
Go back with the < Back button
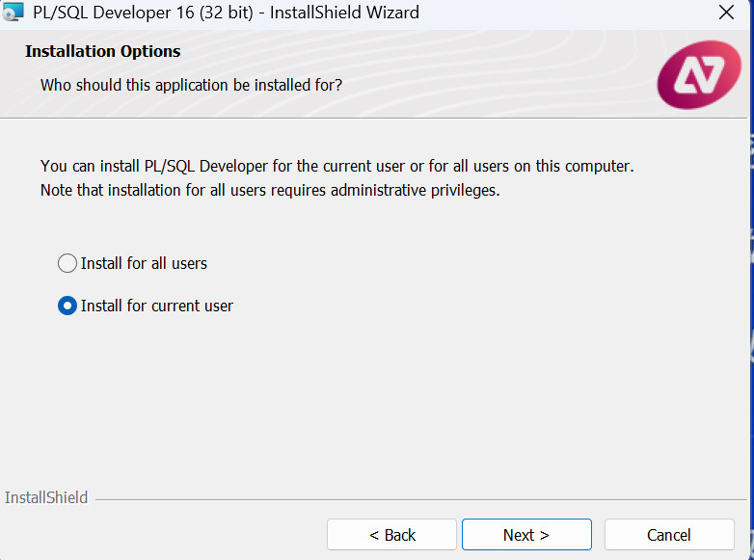point(391,535)
